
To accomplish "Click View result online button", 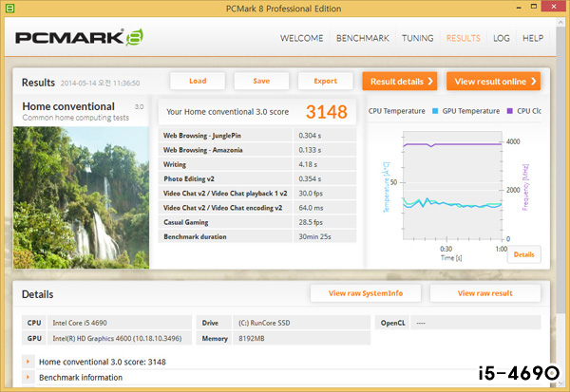I will pyautogui.click(x=493, y=82).
